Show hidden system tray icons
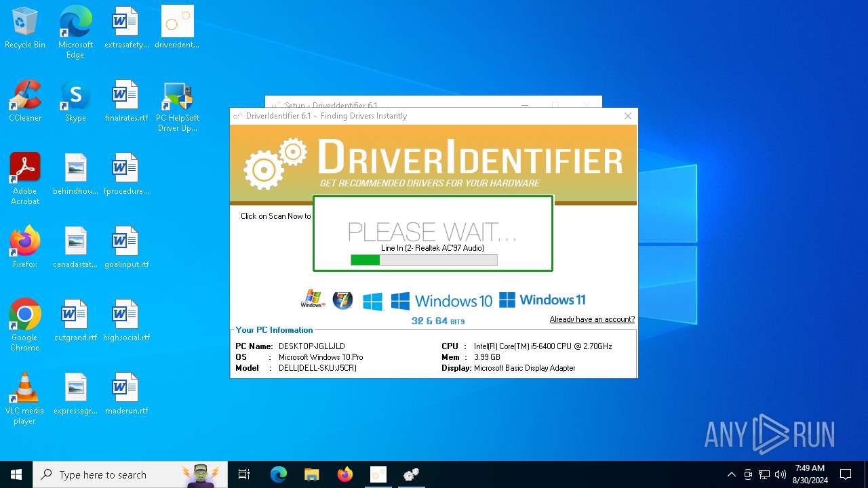868x488 pixels. (x=731, y=474)
